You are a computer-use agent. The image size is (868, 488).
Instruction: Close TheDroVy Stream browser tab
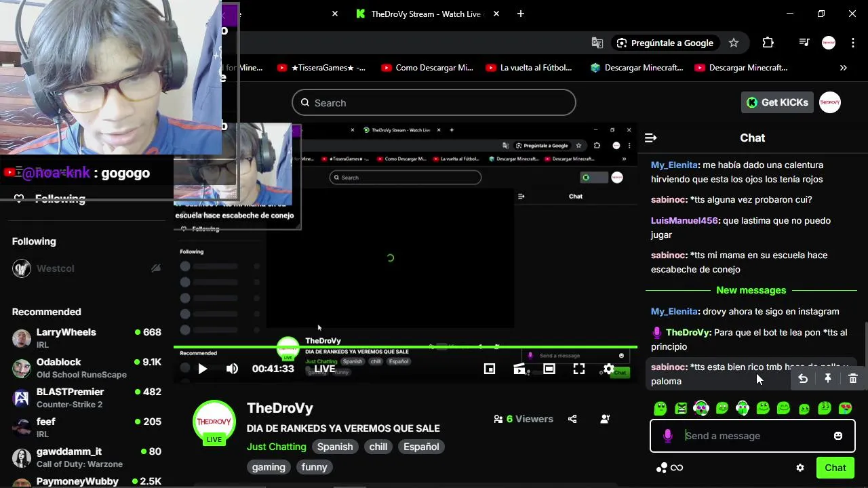coord(496,14)
